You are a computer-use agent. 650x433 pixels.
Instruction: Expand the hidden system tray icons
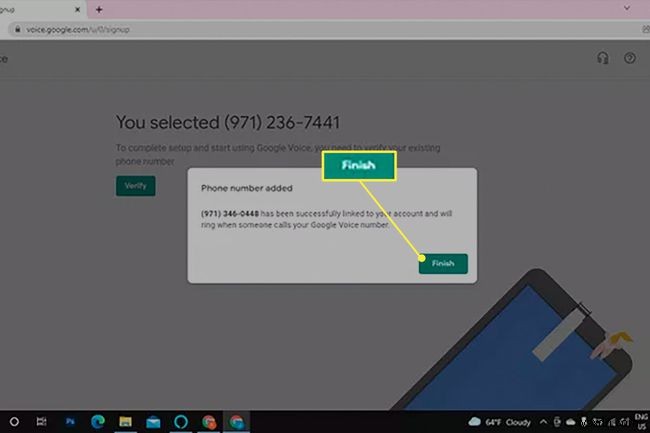[543, 422]
